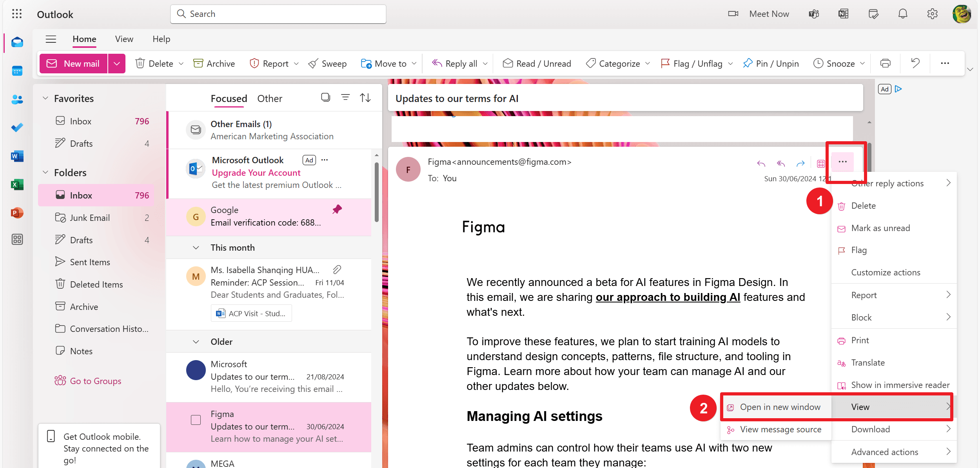
Task: Collapse the Favorites section
Action: 45,98
